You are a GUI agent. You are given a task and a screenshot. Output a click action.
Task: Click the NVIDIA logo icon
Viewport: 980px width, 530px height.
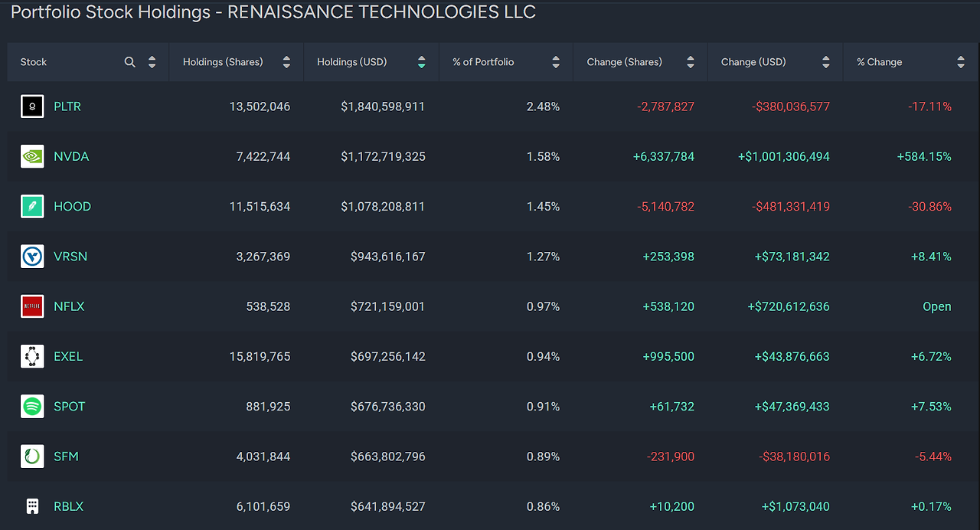click(31, 156)
